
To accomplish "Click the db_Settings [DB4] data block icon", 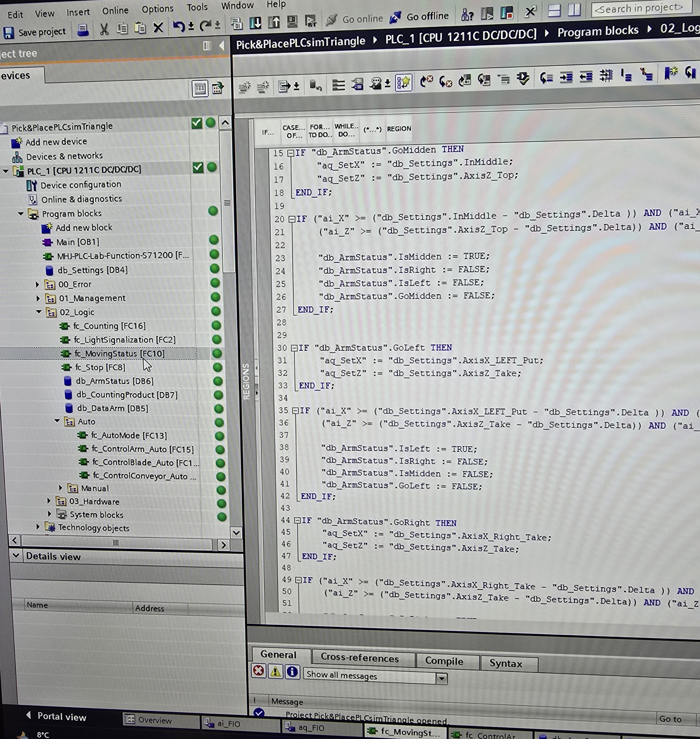I will pos(49,270).
